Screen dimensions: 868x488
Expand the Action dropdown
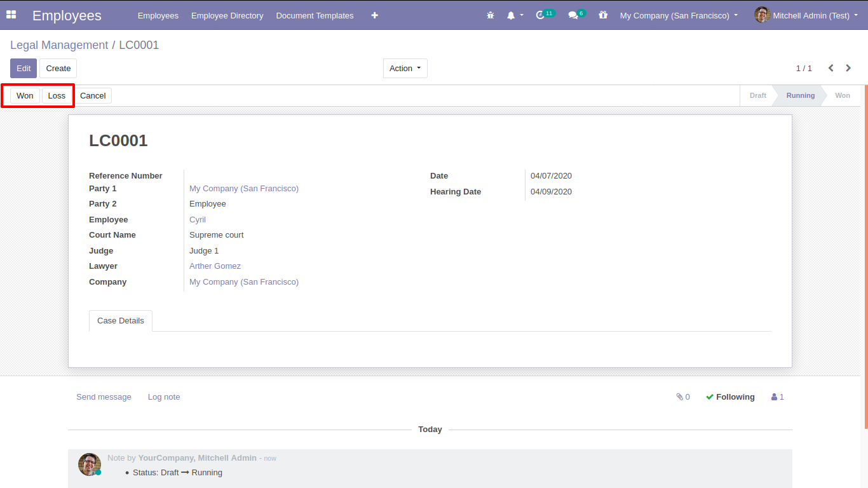pyautogui.click(x=405, y=69)
